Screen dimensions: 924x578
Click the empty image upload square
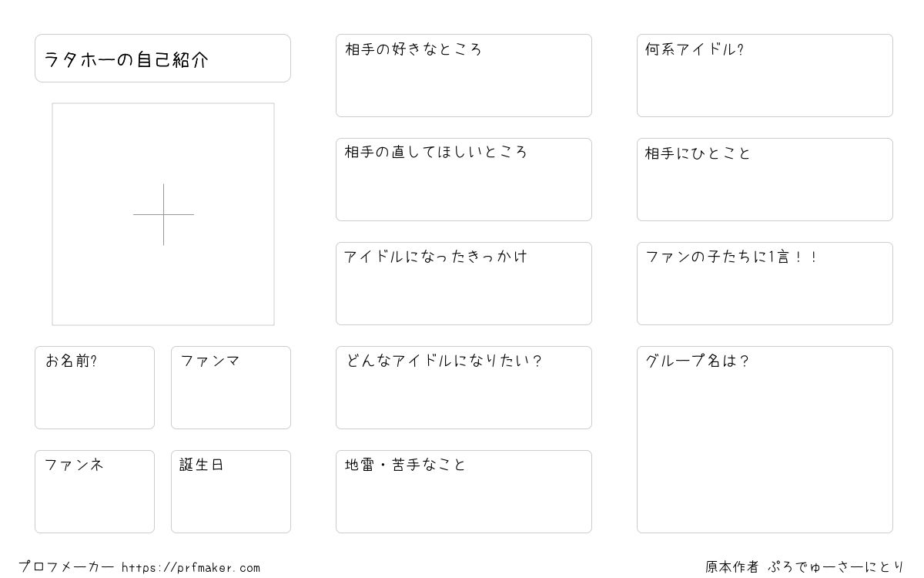pyautogui.click(x=163, y=214)
